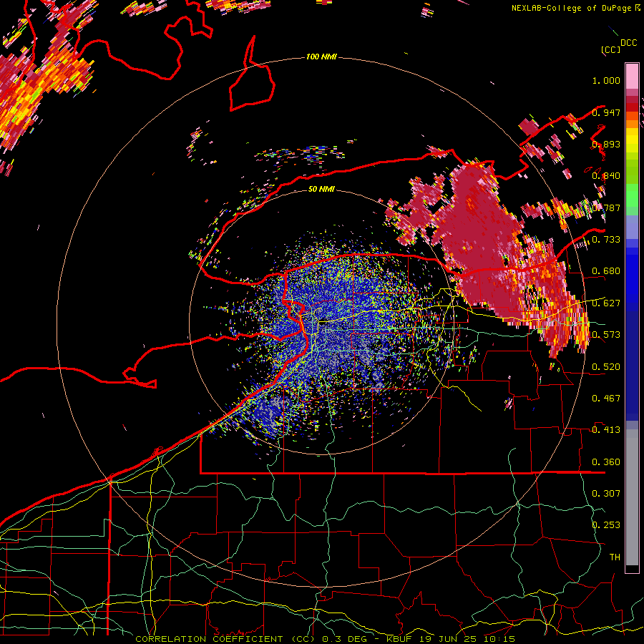
Task: Click the 1.000 scale value
Action: click(x=606, y=80)
